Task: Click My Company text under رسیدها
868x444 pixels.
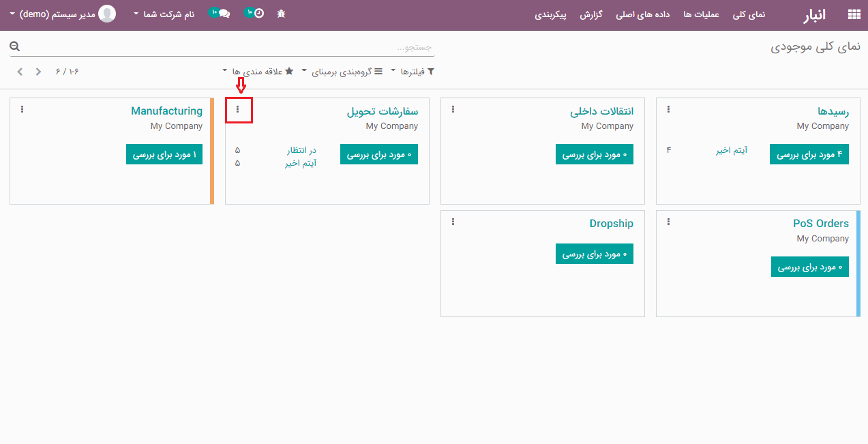Action: (x=823, y=126)
